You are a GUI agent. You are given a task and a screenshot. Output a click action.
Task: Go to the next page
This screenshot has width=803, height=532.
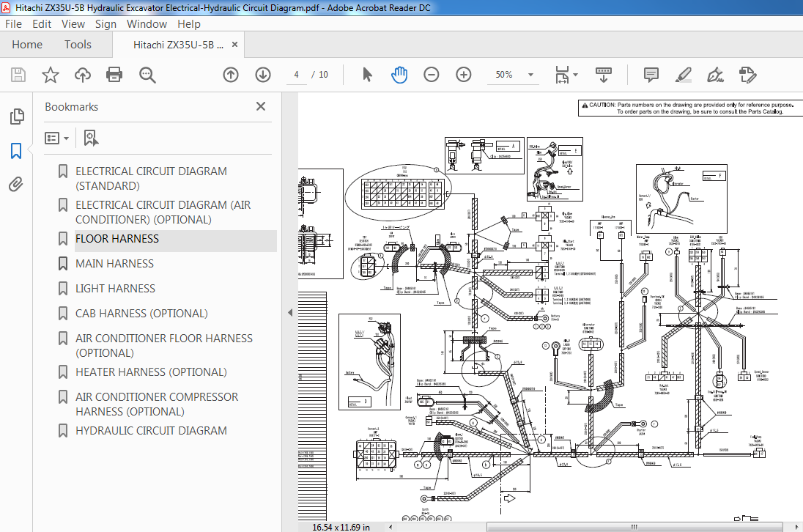[263, 75]
